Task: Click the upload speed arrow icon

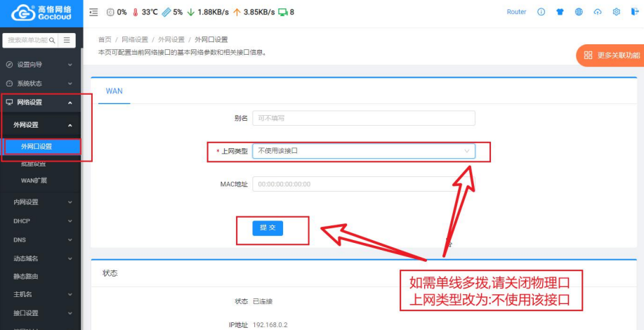Action: tap(237, 13)
